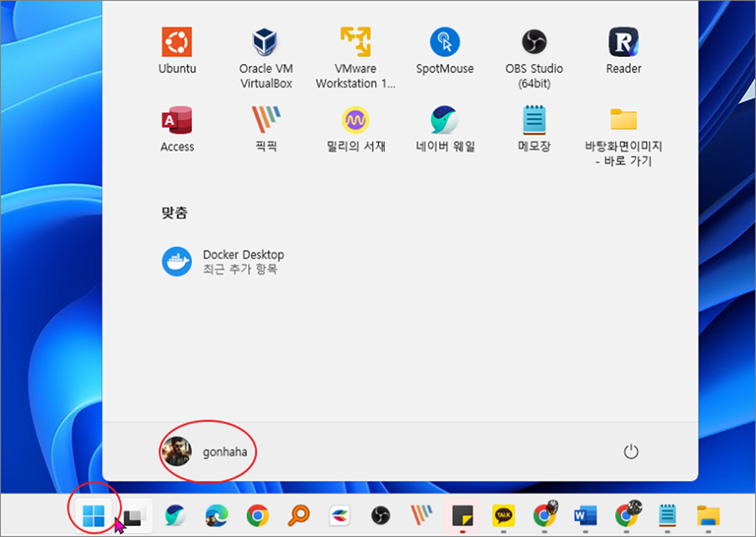Screen dimensions: 756x537
Task: Launch the Reader app
Action: tap(624, 51)
